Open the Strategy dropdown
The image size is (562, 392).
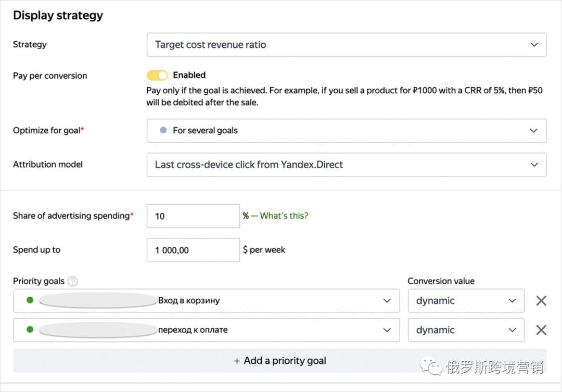pos(346,45)
